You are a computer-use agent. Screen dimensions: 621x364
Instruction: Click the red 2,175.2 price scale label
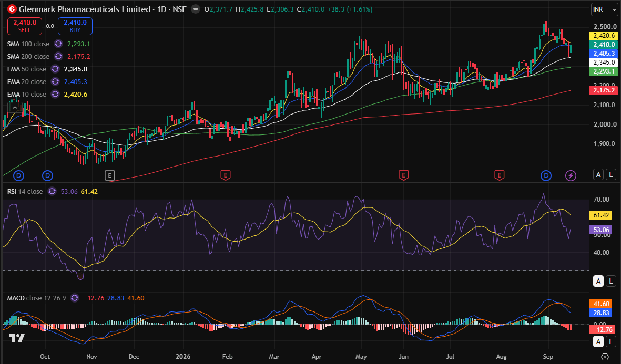click(604, 90)
